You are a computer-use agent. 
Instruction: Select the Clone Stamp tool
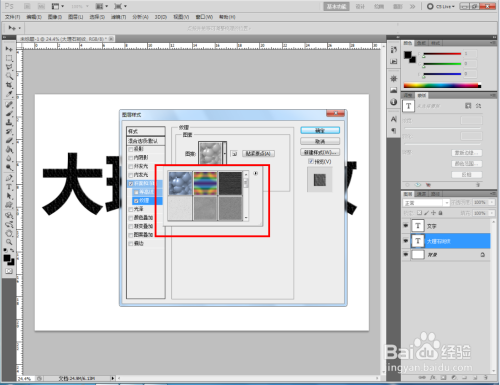coord(9,122)
